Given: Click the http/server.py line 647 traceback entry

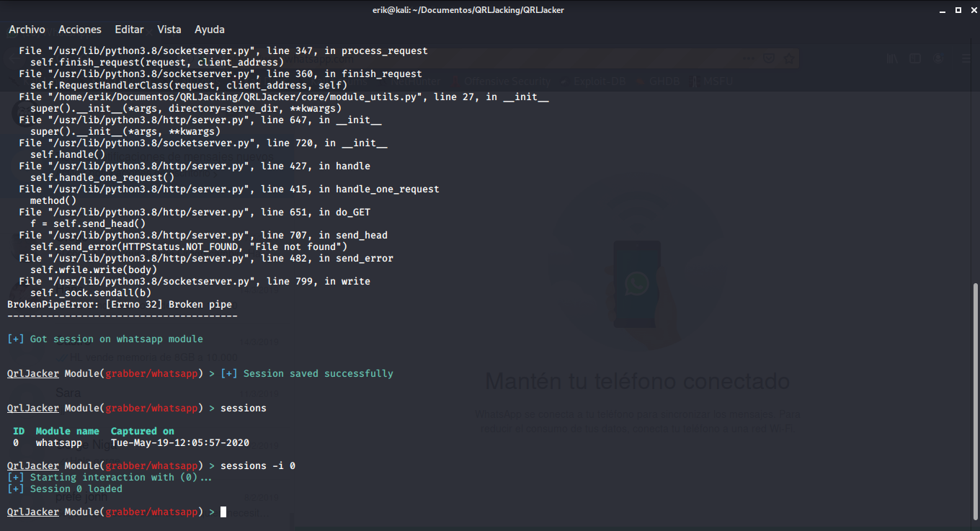Looking at the screenshot, I should click(200, 120).
